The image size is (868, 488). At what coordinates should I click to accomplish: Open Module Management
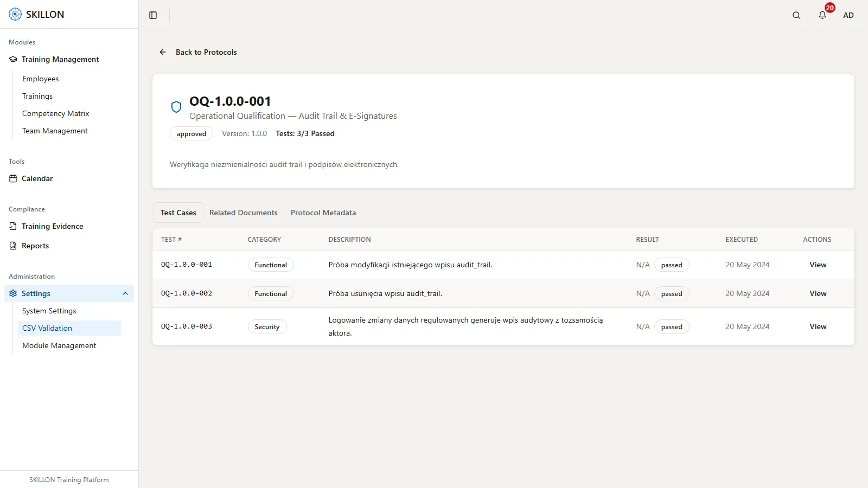click(x=59, y=345)
